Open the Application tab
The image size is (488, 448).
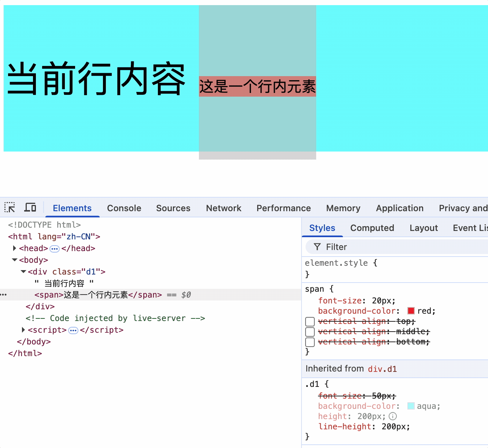click(x=400, y=208)
